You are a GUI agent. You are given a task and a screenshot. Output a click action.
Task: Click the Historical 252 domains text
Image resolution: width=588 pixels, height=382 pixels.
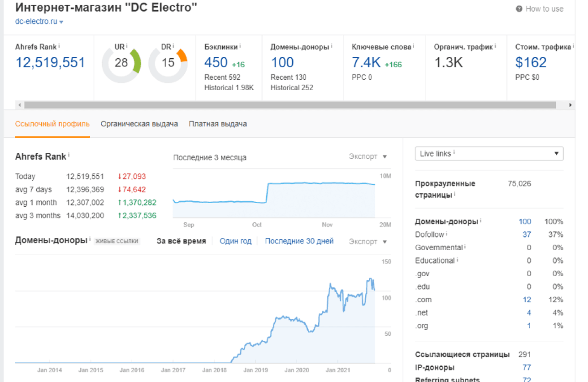pyautogui.click(x=292, y=87)
